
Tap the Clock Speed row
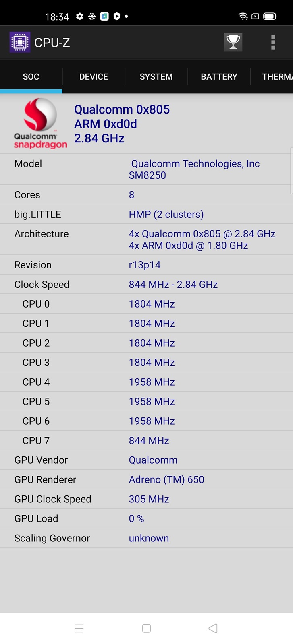point(146,285)
